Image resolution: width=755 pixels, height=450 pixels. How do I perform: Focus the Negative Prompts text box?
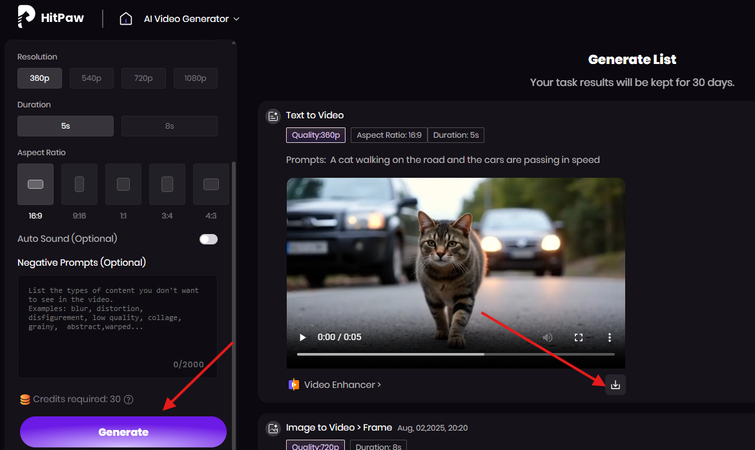click(117, 326)
